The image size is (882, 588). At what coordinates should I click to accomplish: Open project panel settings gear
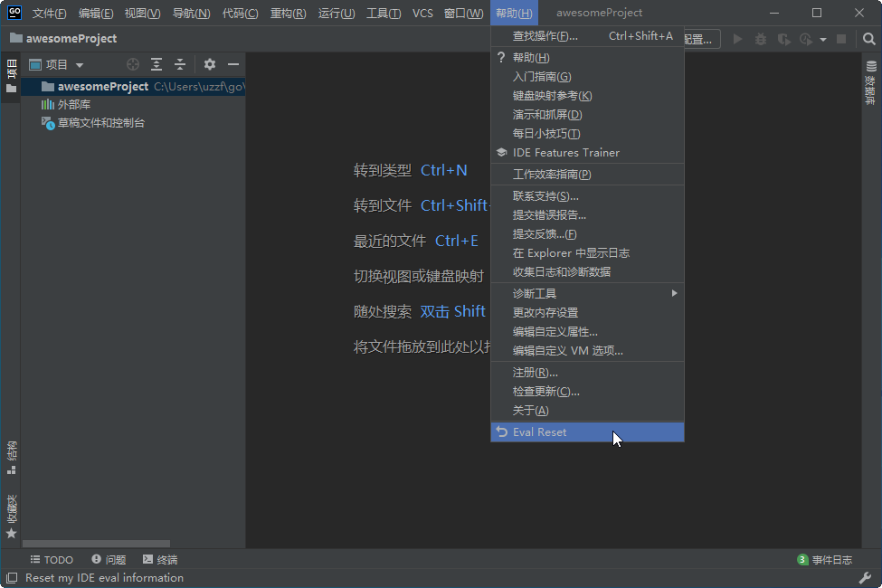210,65
